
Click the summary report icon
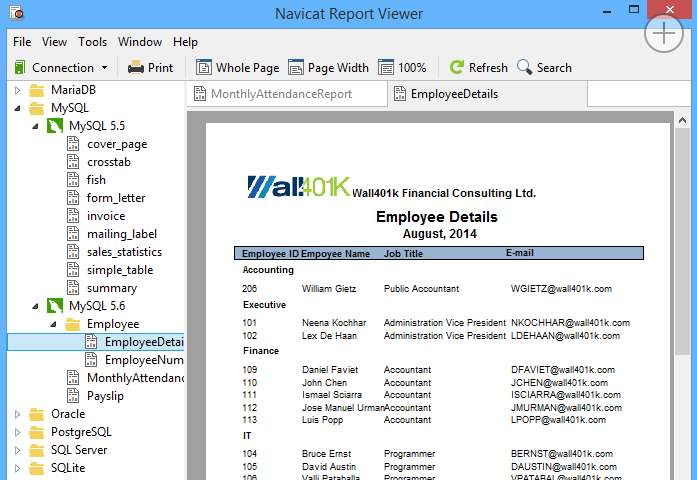(73, 288)
